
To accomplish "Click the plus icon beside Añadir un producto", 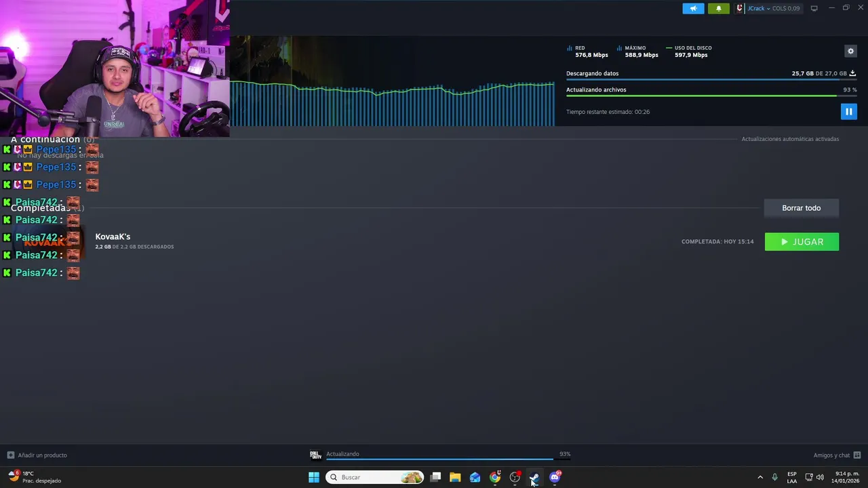I will click(x=10, y=455).
